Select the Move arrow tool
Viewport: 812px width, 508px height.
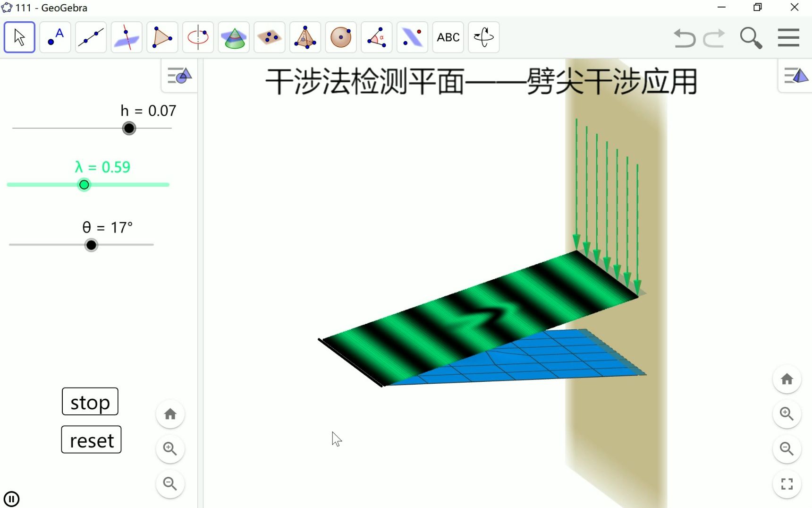[19, 37]
